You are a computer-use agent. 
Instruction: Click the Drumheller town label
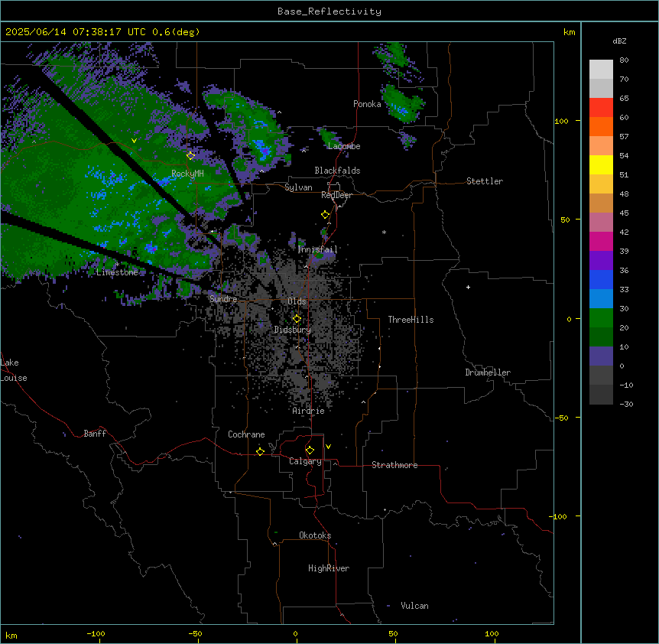[x=488, y=372]
